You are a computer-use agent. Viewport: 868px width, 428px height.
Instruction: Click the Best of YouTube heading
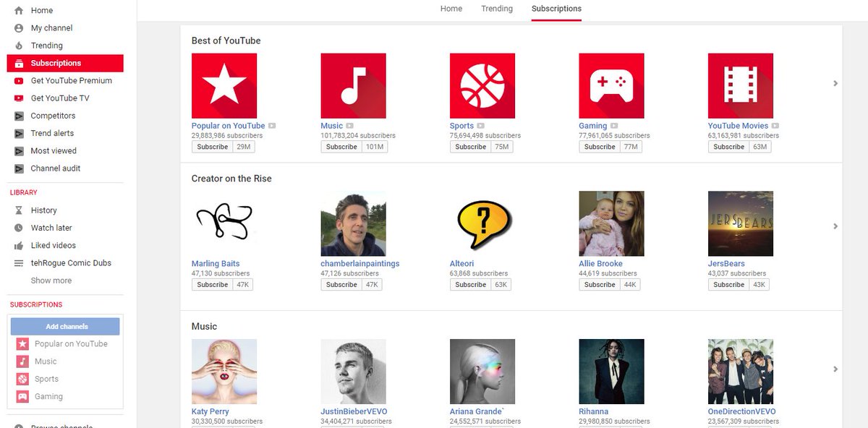pyautogui.click(x=226, y=40)
